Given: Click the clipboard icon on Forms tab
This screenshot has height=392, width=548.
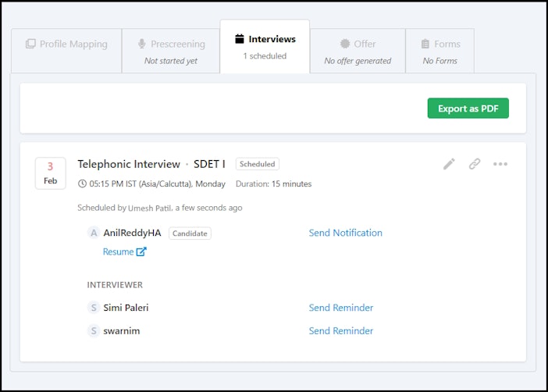Looking at the screenshot, I should [x=425, y=44].
